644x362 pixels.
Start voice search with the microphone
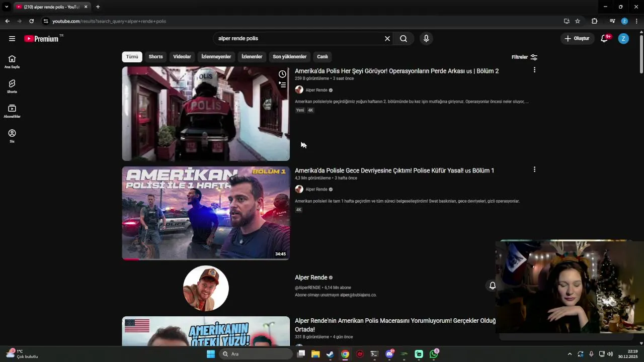pos(426,39)
